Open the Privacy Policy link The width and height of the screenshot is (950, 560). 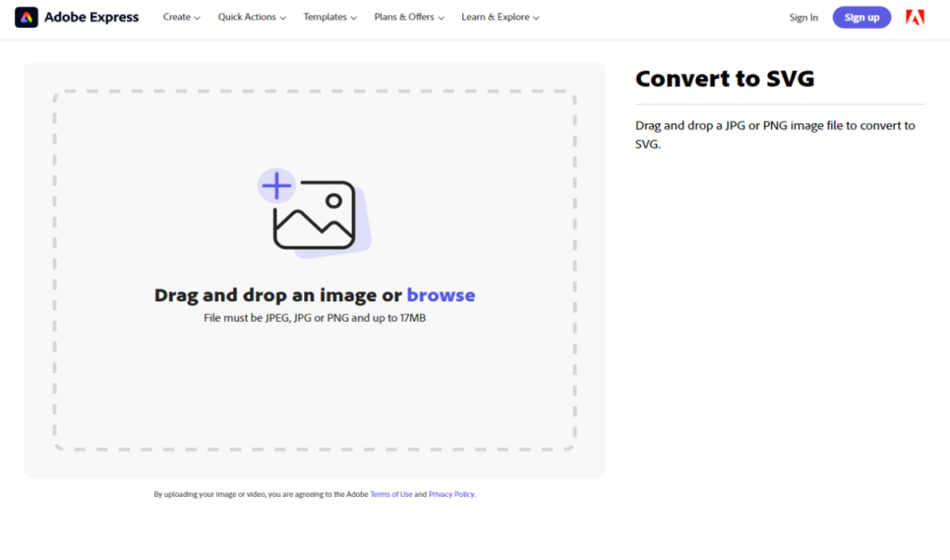click(x=451, y=494)
